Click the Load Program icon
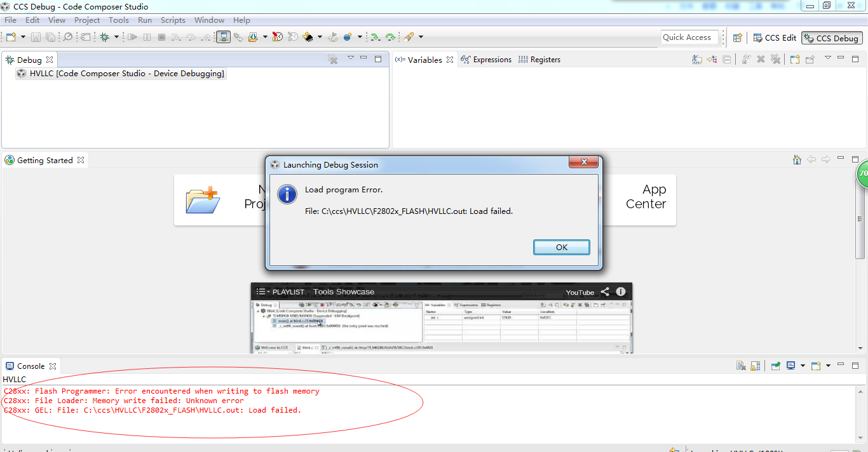868x452 pixels. tap(253, 37)
